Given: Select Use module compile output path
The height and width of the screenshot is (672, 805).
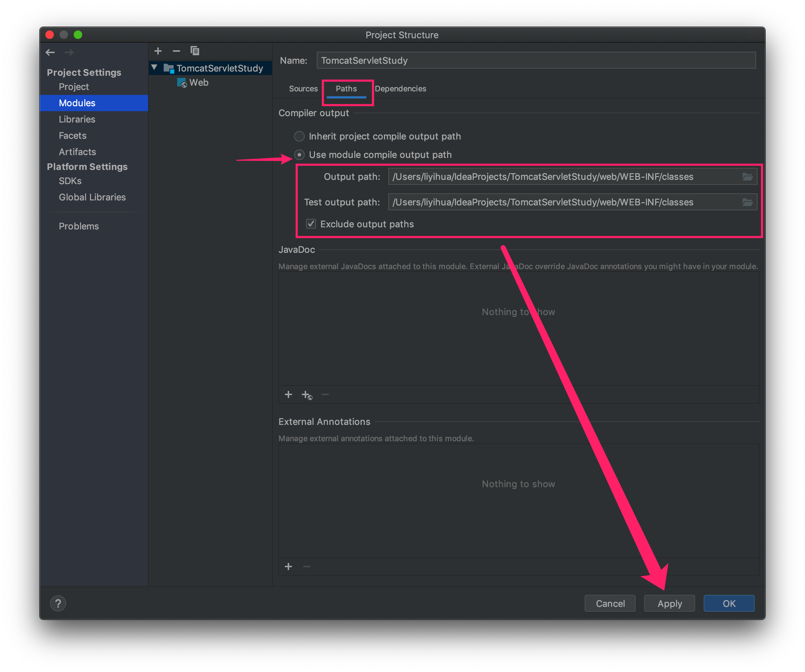Looking at the screenshot, I should (x=299, y=155).
